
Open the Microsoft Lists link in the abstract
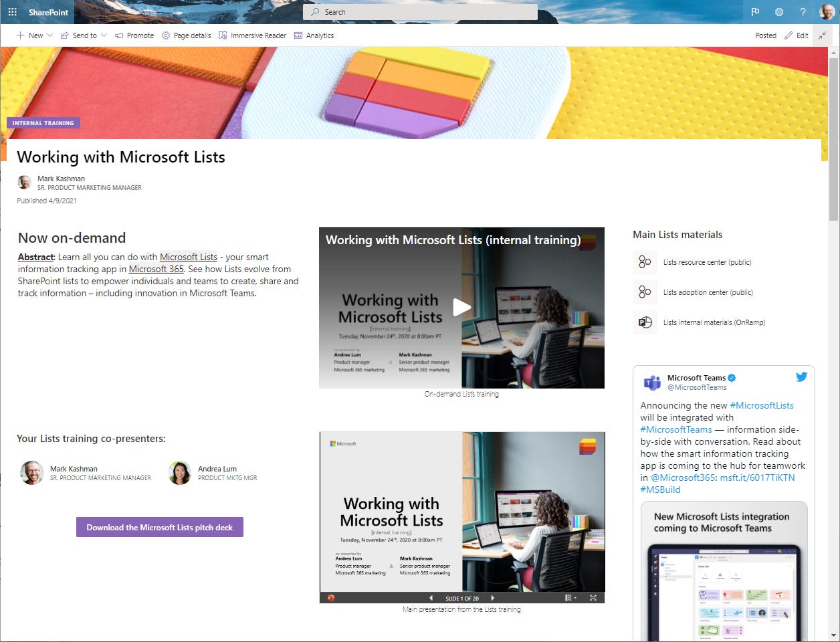[x=188, y=257]
